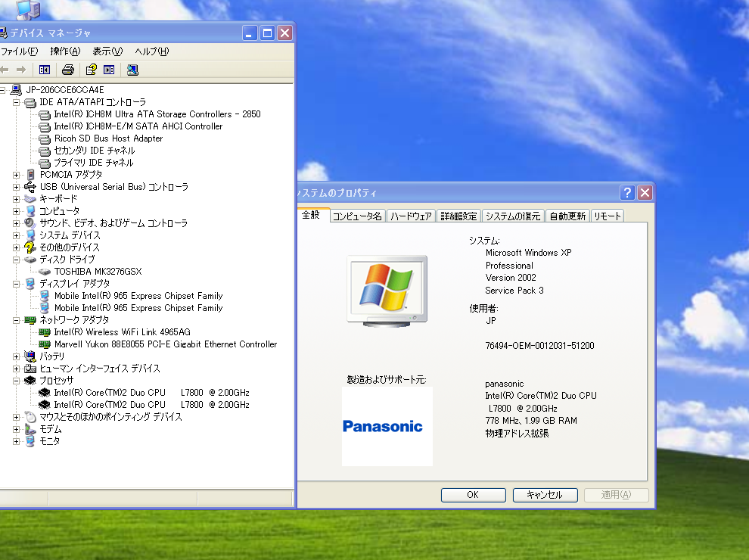Click the キャンセル button
This screenshot has width=749, height=560.
pyautogui.click(x=545, y=494)
